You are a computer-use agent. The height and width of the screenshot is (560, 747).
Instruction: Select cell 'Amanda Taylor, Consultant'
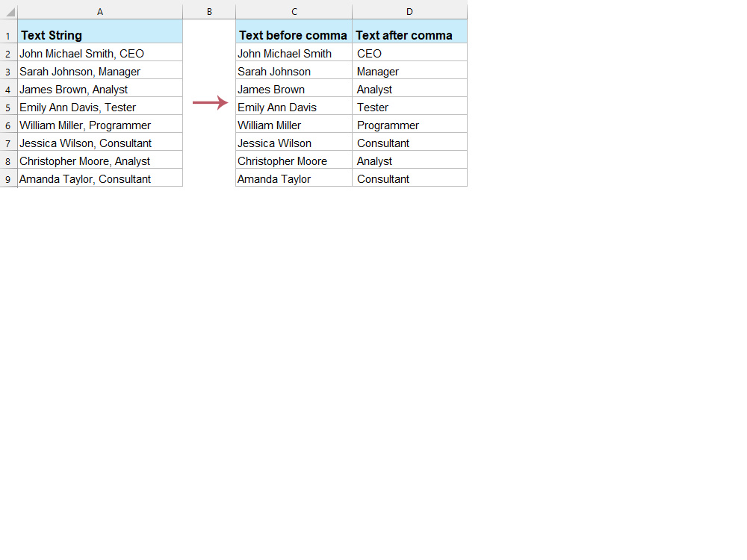[x=100, y=178]
